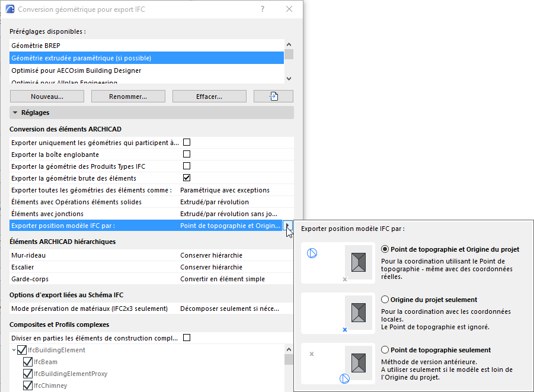The width and height of the screenshot is (534, 392).
Task: Select 'Géométrie extrudée paramétrique (si possible)' preset
Action: [x=146, y=58]
